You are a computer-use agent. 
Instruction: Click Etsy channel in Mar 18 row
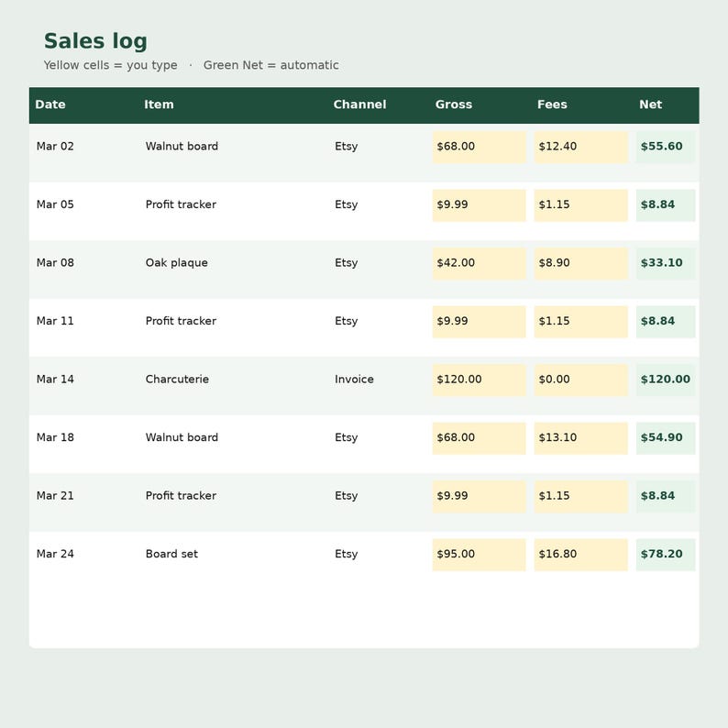point(346,437)
